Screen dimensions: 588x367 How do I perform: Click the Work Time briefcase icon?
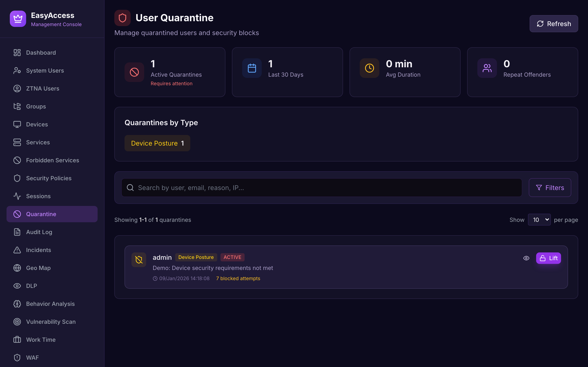pos(17,339)
